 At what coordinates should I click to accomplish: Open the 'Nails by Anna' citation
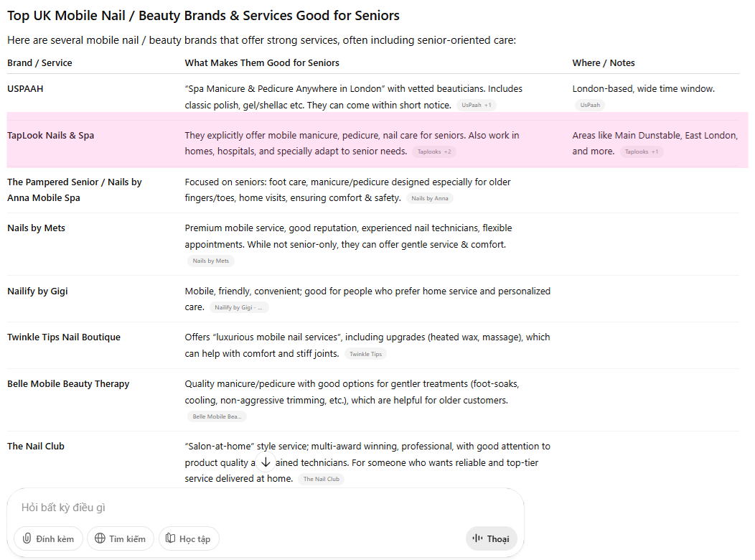(x=430, y=198)
